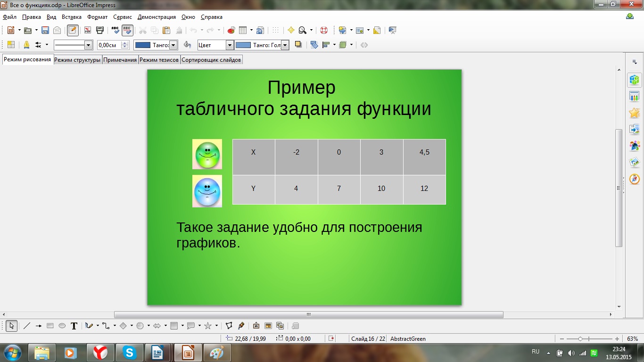Click the Help lifebuoy icon
Viewport: 644px width, 362px height.
coord(324,30)
